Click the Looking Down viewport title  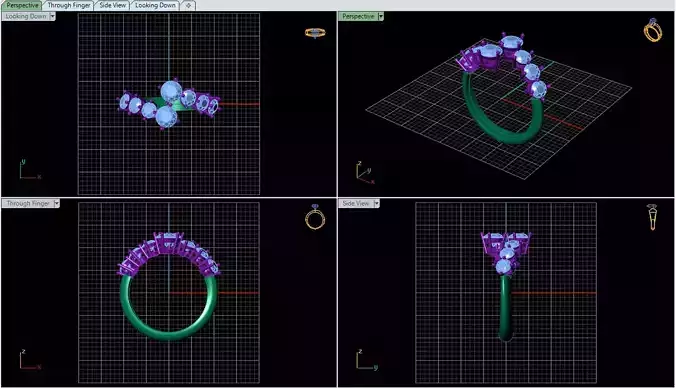coord(26,16)
